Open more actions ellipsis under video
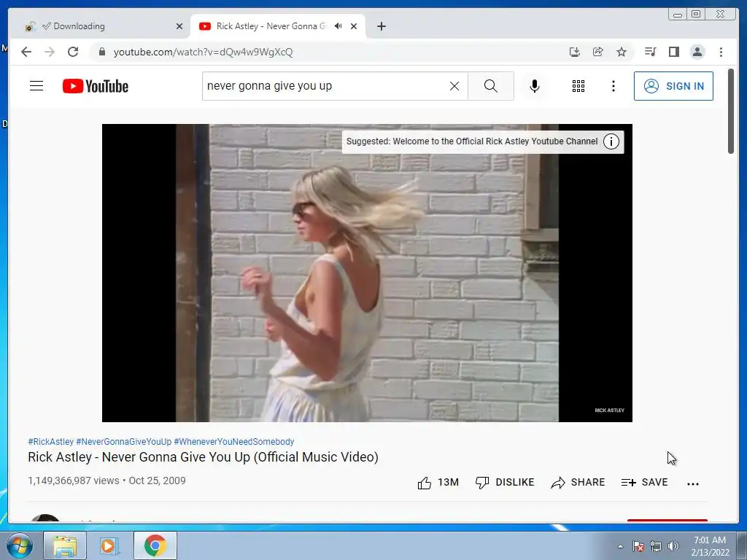 click(693, 484)
